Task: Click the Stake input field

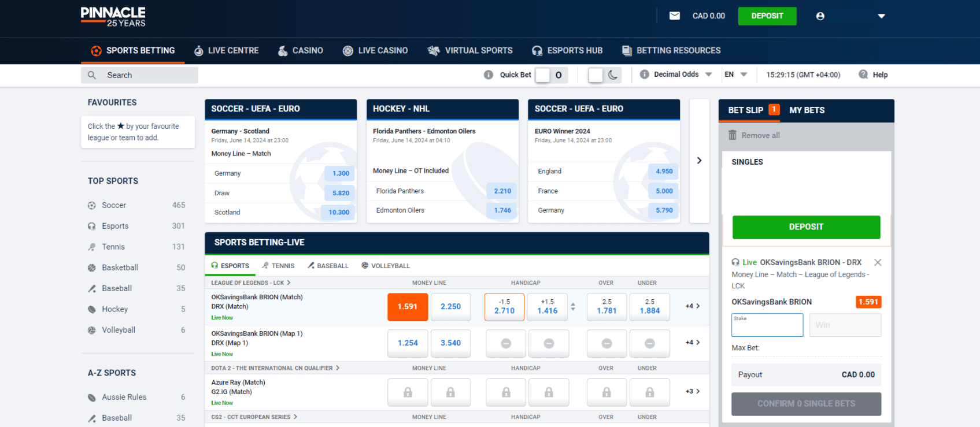Action: tap(767, 326)
